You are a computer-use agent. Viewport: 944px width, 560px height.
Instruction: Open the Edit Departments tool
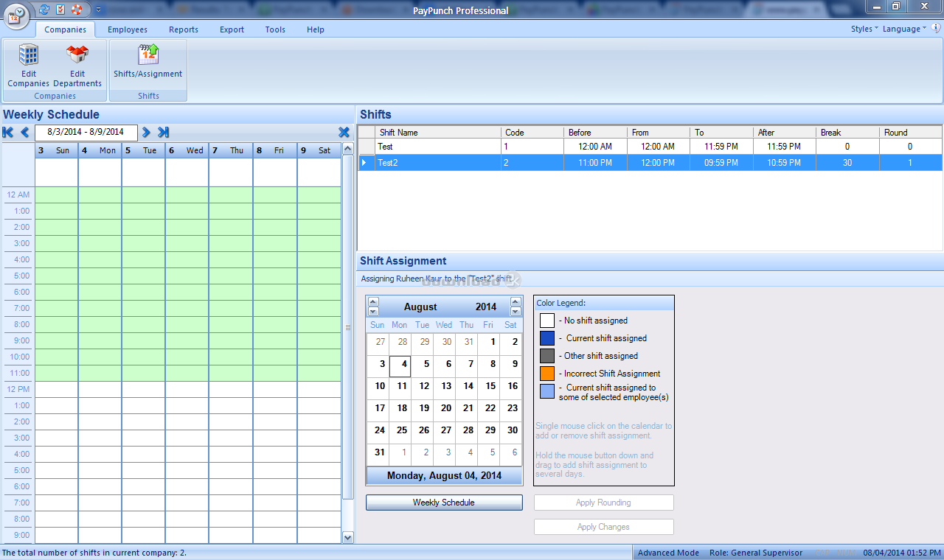(x=77, y=65)
